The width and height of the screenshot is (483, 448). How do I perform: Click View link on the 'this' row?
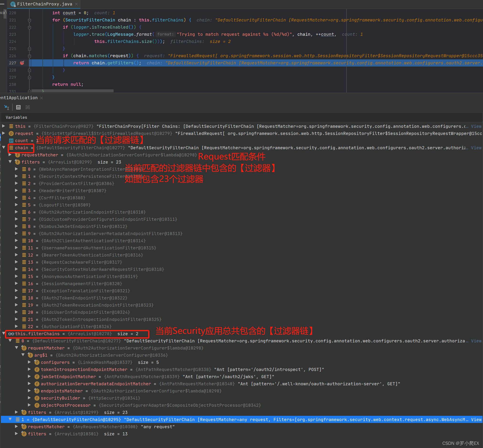pyautogui.click(x=476, y=126)
